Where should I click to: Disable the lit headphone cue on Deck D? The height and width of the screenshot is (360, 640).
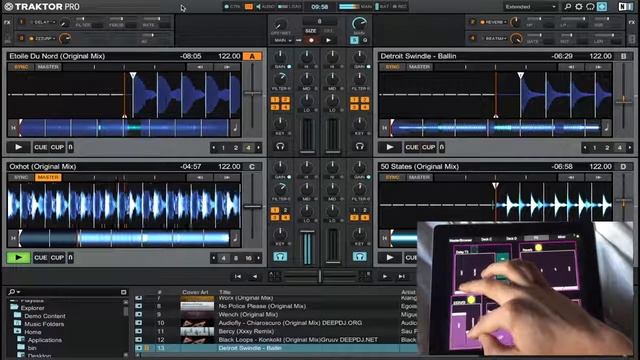(x=360, y=256)
